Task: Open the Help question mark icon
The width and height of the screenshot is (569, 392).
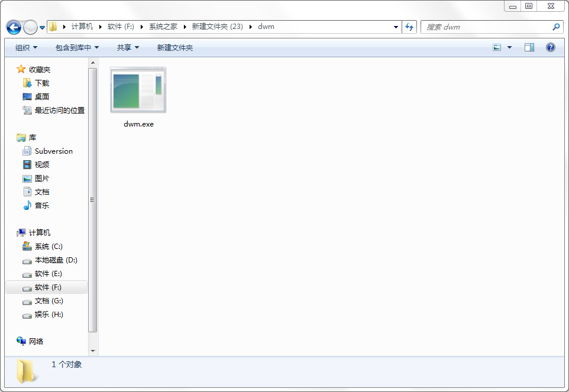Action: [550, 47]
